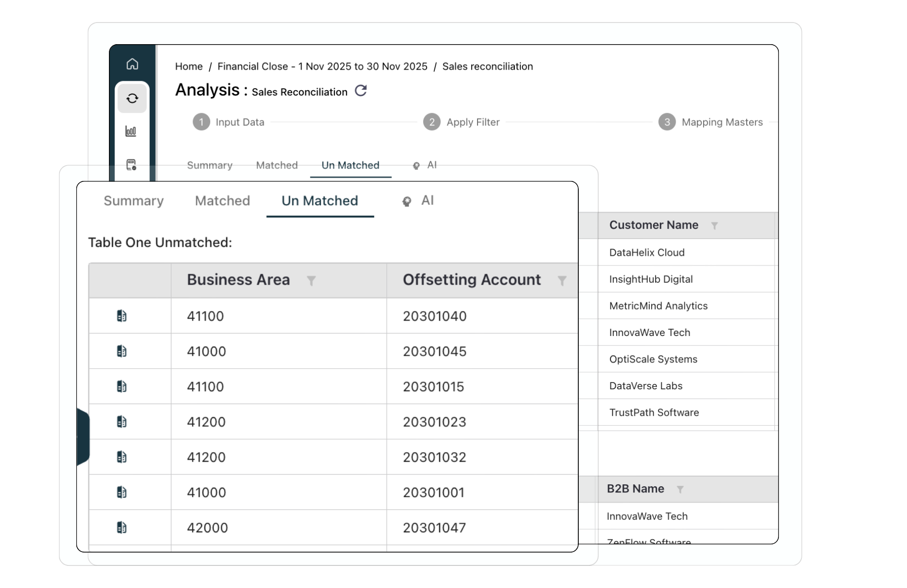This screenshot has width=907, height=588.
Task: Open the Business Area column filter
Action: [311, 281]
